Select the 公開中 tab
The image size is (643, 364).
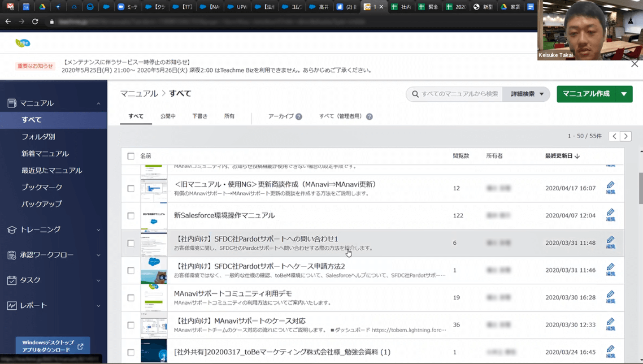[168, 116]
